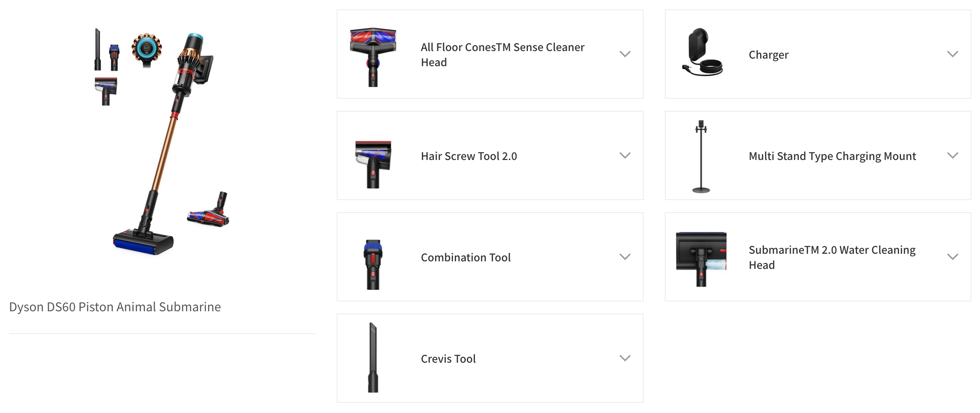The width and height of the screenshot is (980, 413).
Task: Click the LCD screen display thumbnail
Action: 146,49
